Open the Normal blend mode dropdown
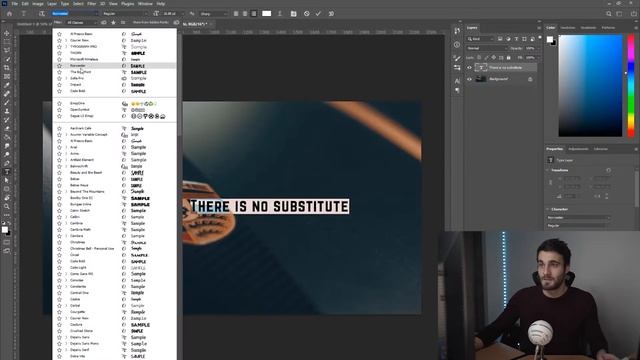This screenshot has height=360, width=640. [x=487, y=48]
